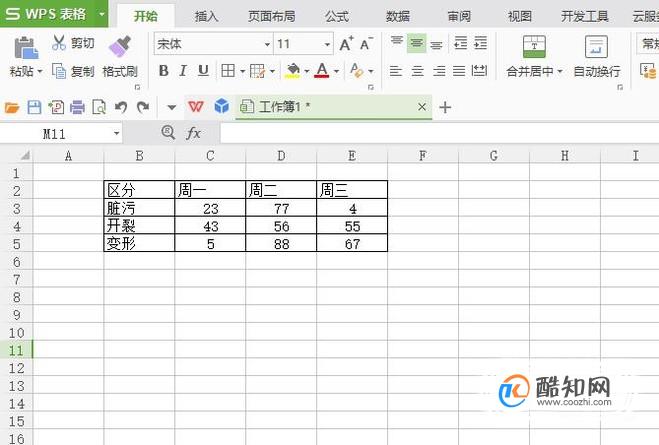This screenshot has width=659, height=445.
Task: Click the Paste icon
Action: coord(26,47)
